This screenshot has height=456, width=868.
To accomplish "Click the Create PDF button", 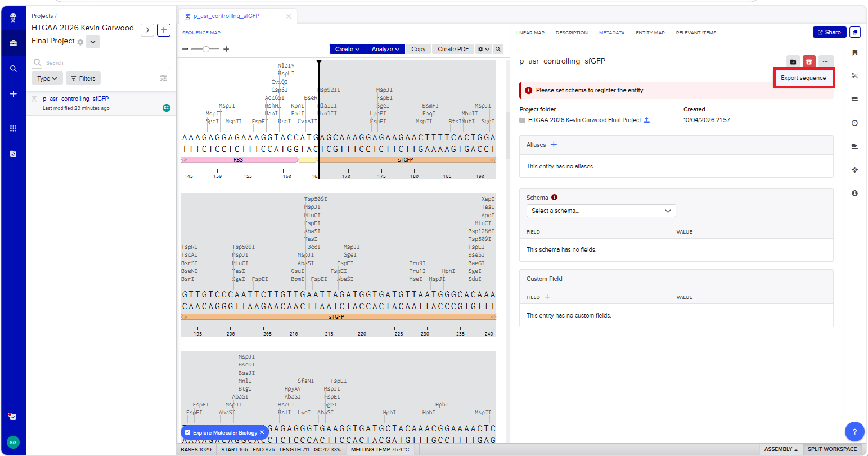I will pyautogui.click(x=453, y=49).
